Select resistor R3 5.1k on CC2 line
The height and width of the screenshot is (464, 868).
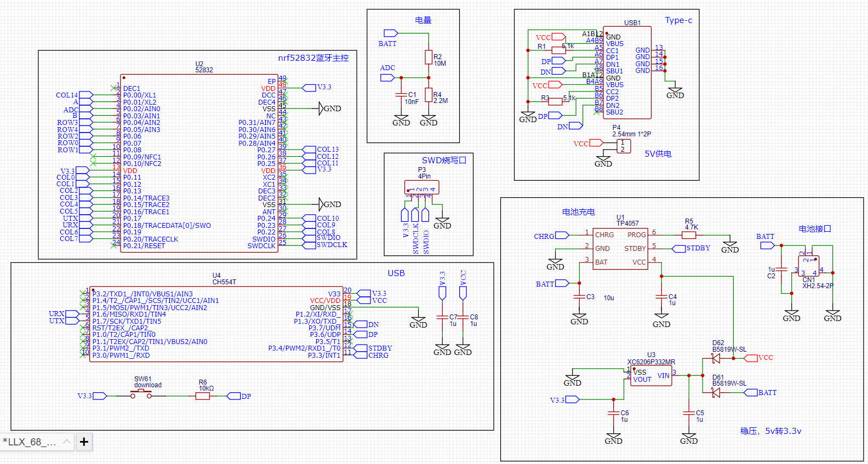coord(555,102)
